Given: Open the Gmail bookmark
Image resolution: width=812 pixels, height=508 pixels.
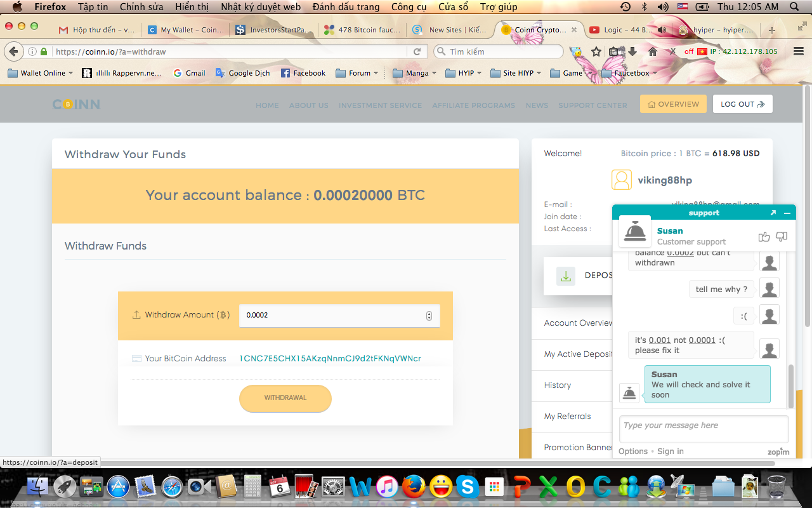Looking at the screenshot, I should 189,73.
